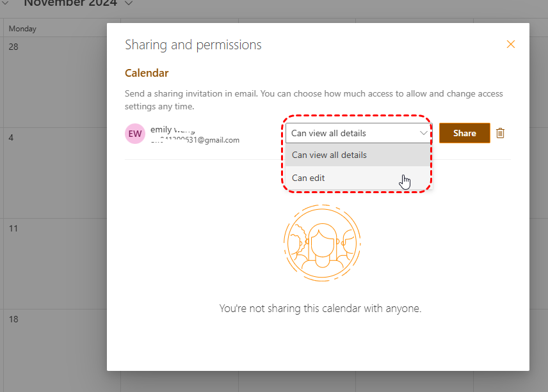This screenshot has height=392, width=548.
Task: Select the Monday column header
Action: [23, 29]
